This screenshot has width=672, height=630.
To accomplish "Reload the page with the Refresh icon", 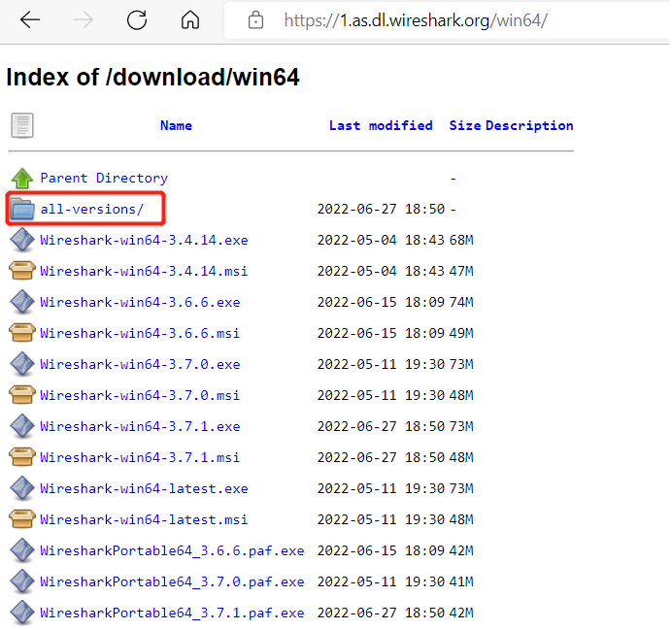I will point(137,19).
